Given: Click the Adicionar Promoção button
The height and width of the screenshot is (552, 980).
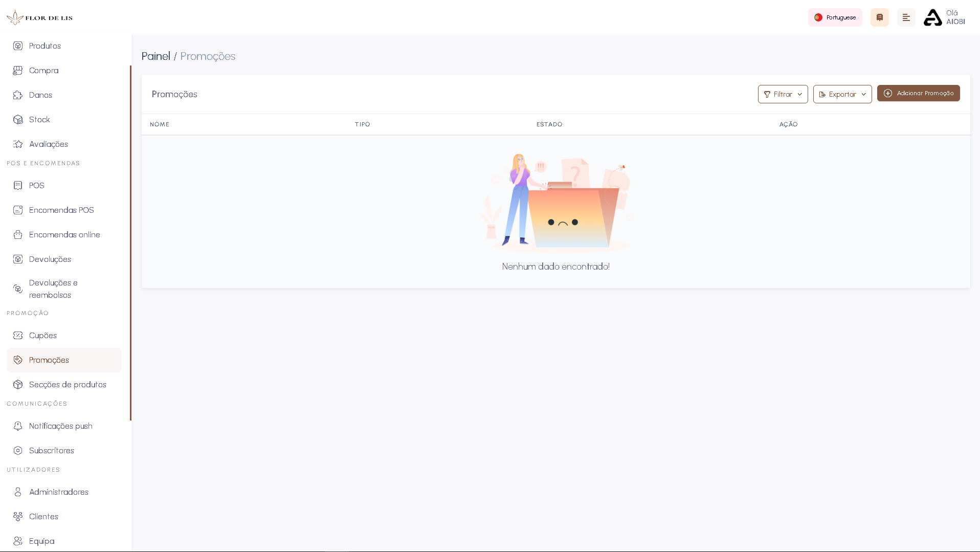Looking at the screenshot, I should tap(918, 93).
